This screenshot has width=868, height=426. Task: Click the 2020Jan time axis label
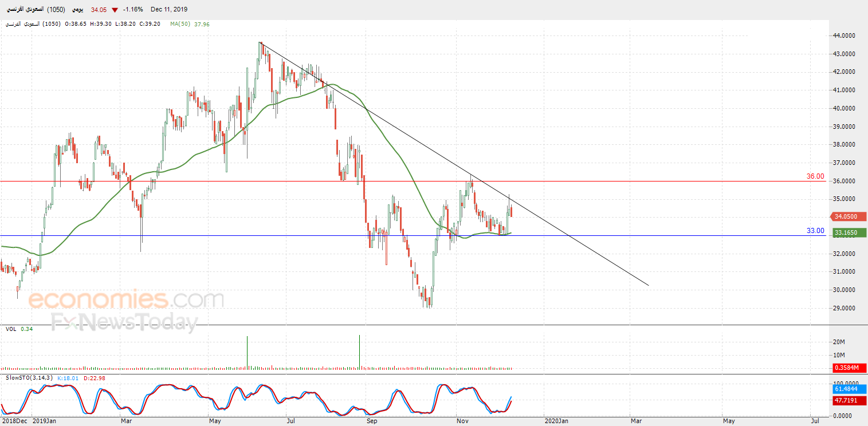pyautogui.click(x=556, y=421)
